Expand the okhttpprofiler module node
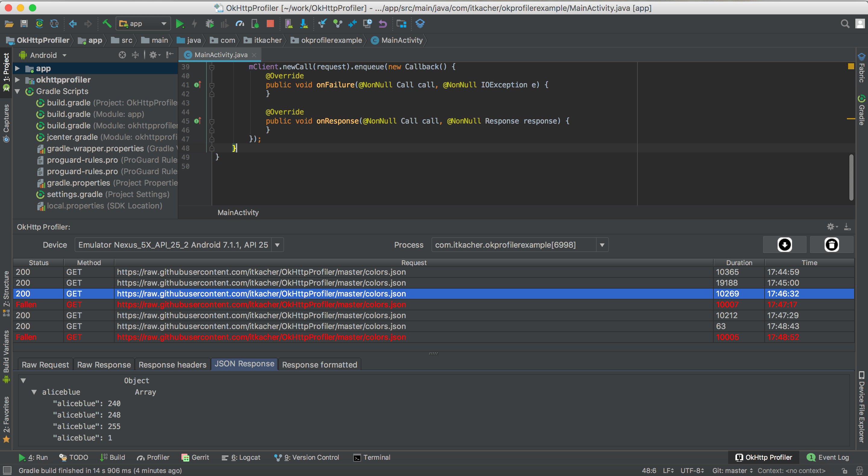Viewport: 868px width, 476px height. [17, 80]
